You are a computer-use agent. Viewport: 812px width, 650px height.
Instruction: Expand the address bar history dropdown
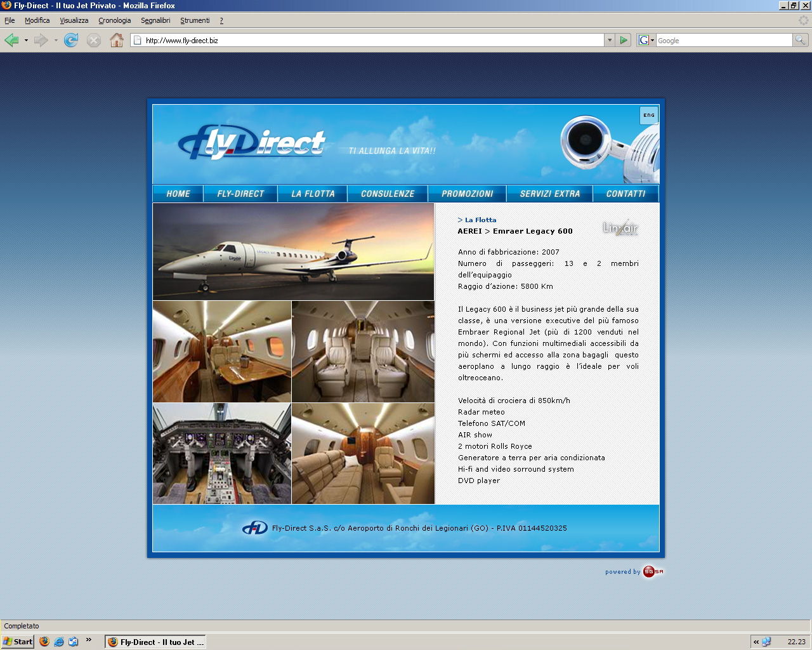point(610,41)
